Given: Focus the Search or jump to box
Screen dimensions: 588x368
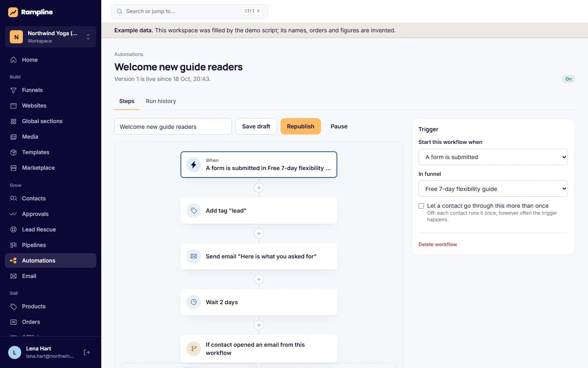Looking at the screenshot, I should [x=189, y=11].
